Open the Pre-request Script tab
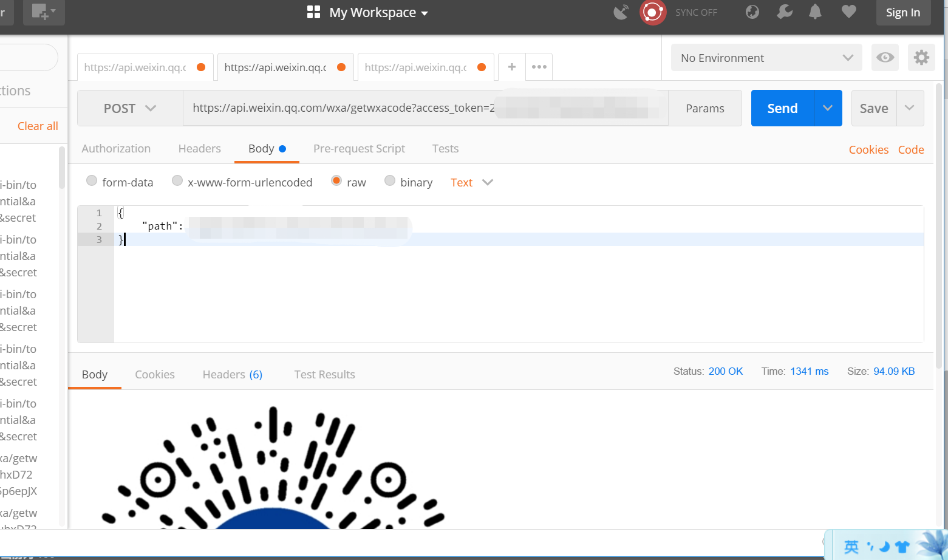This screenshot has height=560, width=948. 359,149
